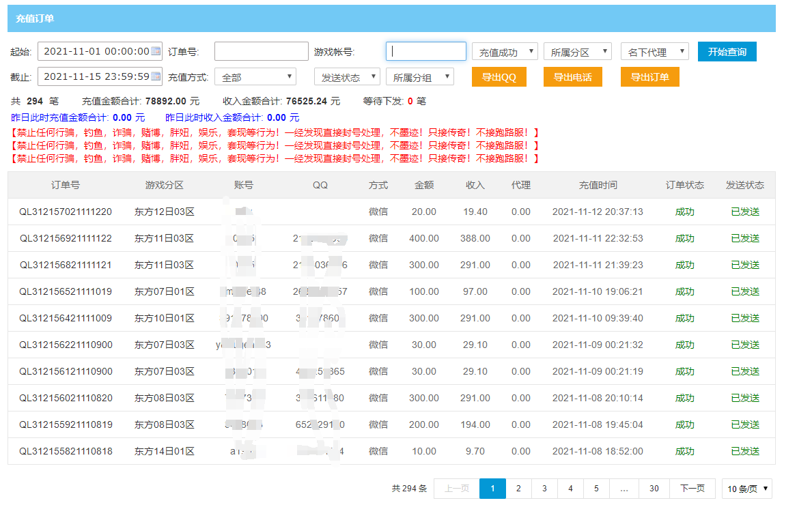Open the 充值方式 全部 dropdown
This screenshot has width=812, height=520.
[255, 77]
